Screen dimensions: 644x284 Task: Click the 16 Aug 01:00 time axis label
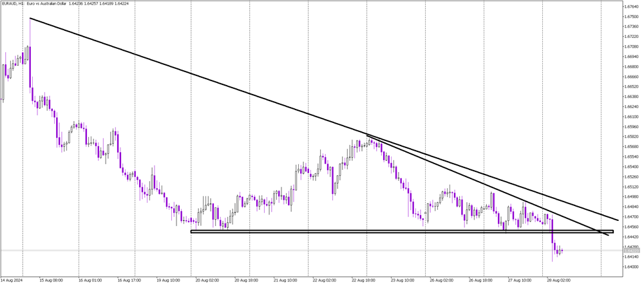[x=90, y=281]
